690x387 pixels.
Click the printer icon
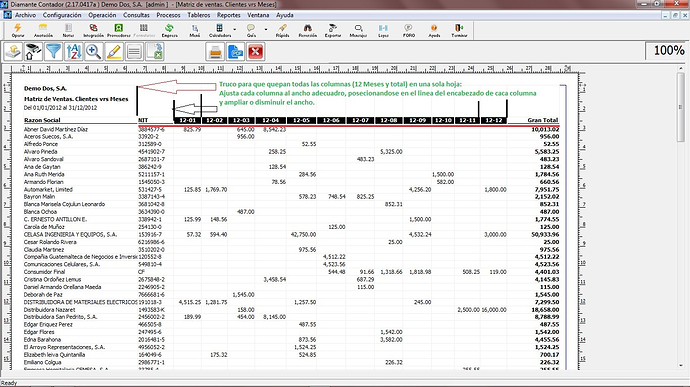(215, 52)
